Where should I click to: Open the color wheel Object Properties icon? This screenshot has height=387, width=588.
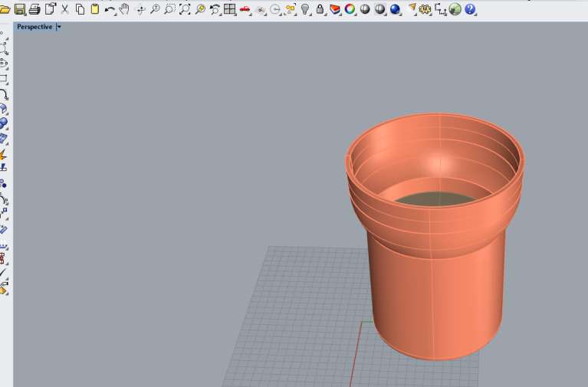(x=350, y=9)
